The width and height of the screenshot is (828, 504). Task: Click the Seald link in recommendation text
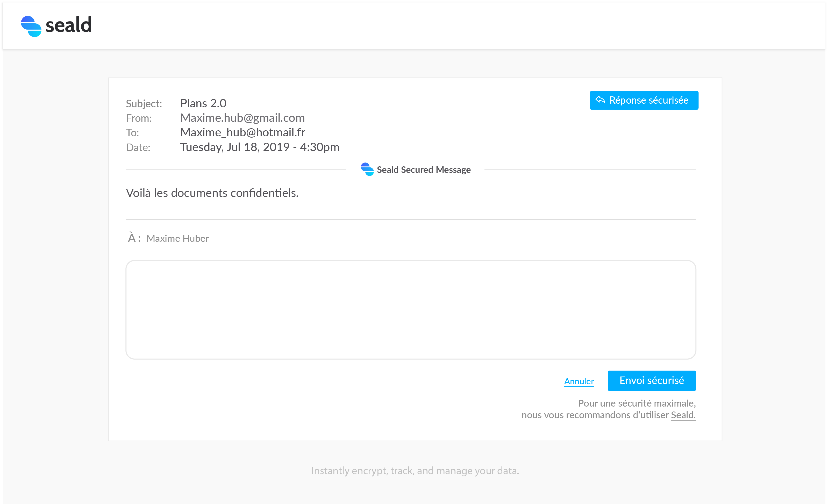pos(683,415)
